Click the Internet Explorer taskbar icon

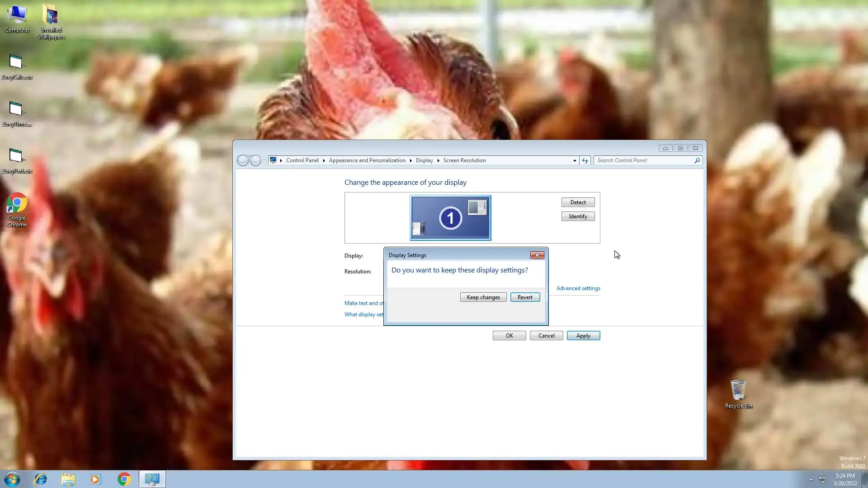tap(41, 479)
